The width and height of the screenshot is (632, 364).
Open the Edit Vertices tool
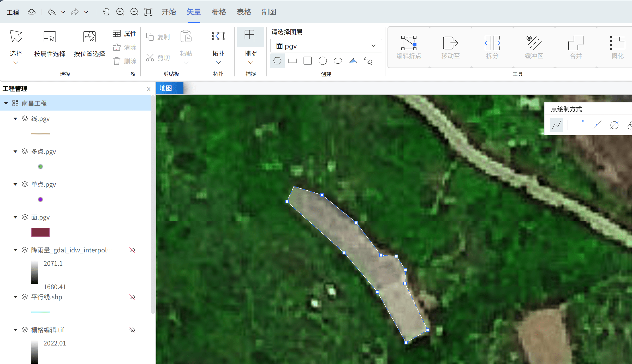409,43
